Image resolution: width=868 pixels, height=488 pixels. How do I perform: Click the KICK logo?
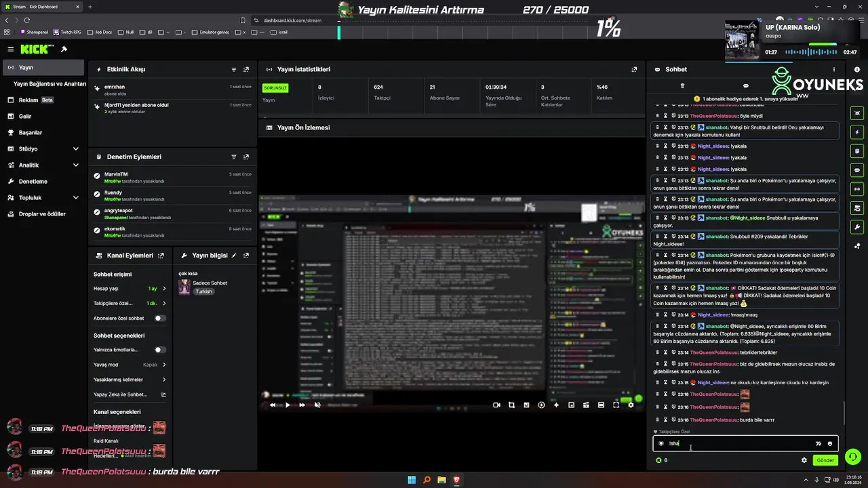(34, 49)
